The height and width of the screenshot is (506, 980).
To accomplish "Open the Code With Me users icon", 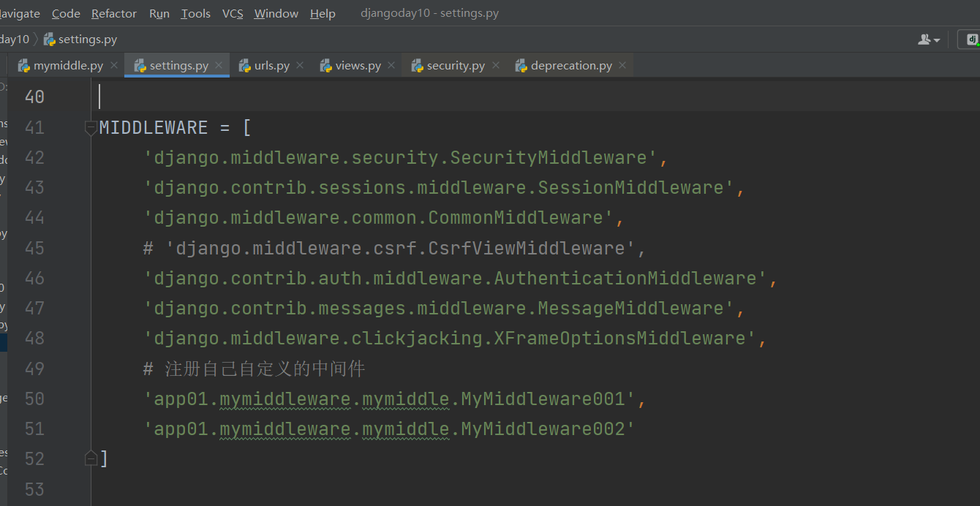I will pos(924,39).
